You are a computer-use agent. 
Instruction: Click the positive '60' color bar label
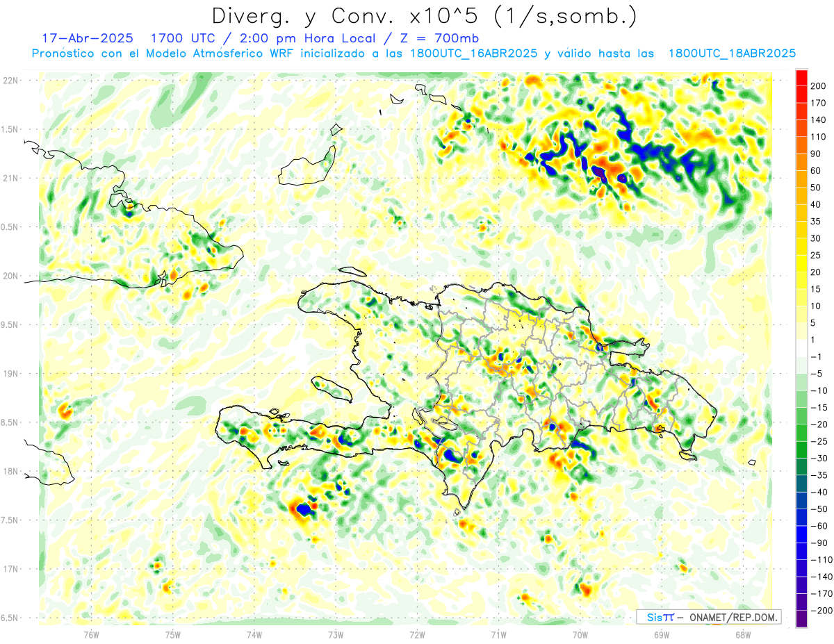816,170
